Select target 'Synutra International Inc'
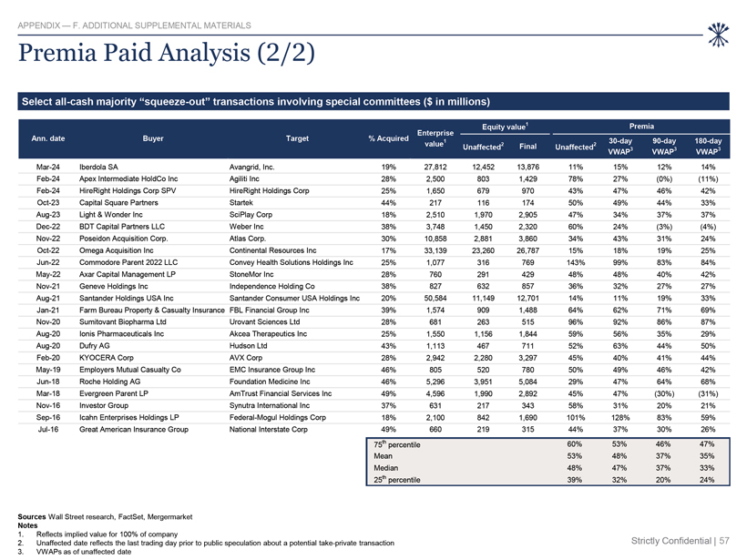Screen dimensions: 747x560 [x=270, y=405]
